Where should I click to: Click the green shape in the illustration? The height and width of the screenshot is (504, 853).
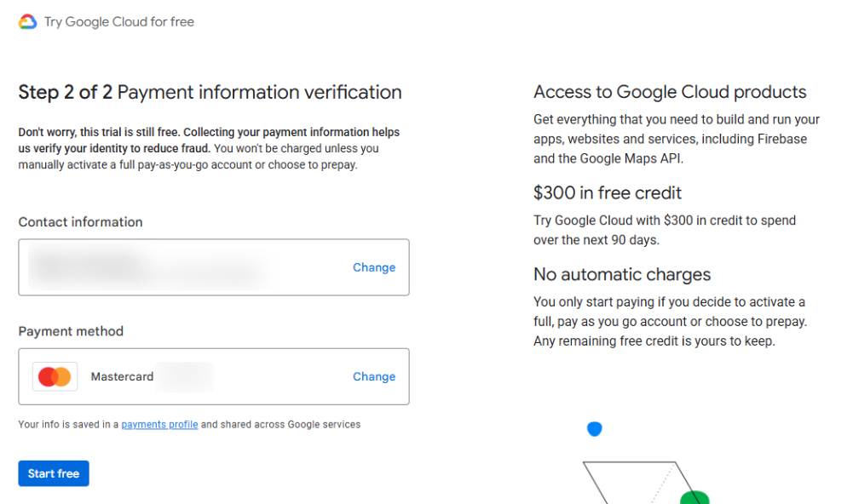pos(695,497)
